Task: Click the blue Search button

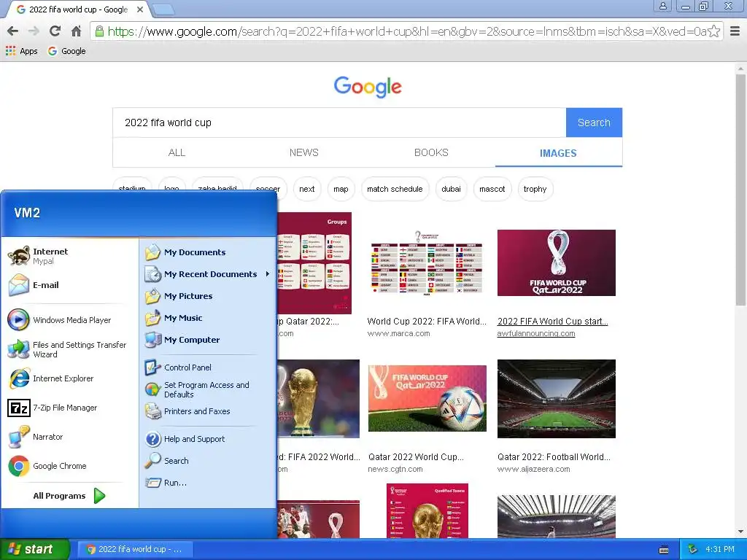Action: pos(594,122)
